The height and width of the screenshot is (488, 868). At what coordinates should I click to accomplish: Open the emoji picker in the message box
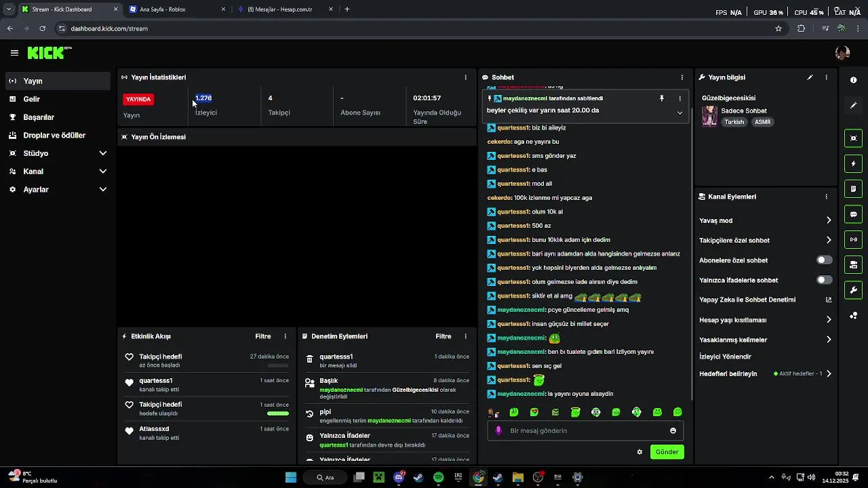click(673, 430)
